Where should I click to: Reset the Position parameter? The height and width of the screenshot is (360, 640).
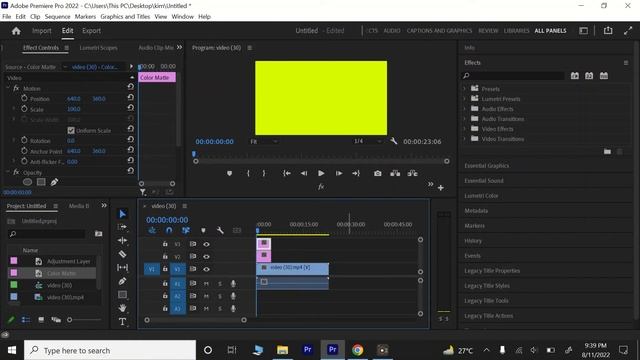click(x=130, y=98)
